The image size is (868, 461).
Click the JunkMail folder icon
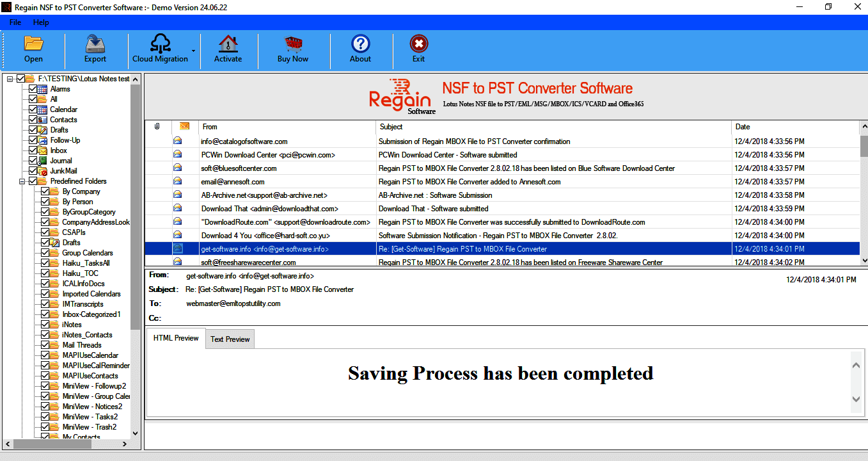(43, 171)
